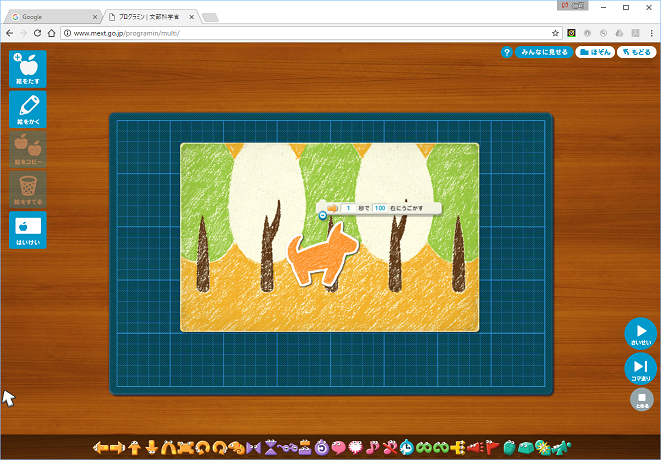Image resolution: width=661 pixels, height=460 pixels.
Task: Select the orange dog character on canvas
Action: [x=322, y=255]
